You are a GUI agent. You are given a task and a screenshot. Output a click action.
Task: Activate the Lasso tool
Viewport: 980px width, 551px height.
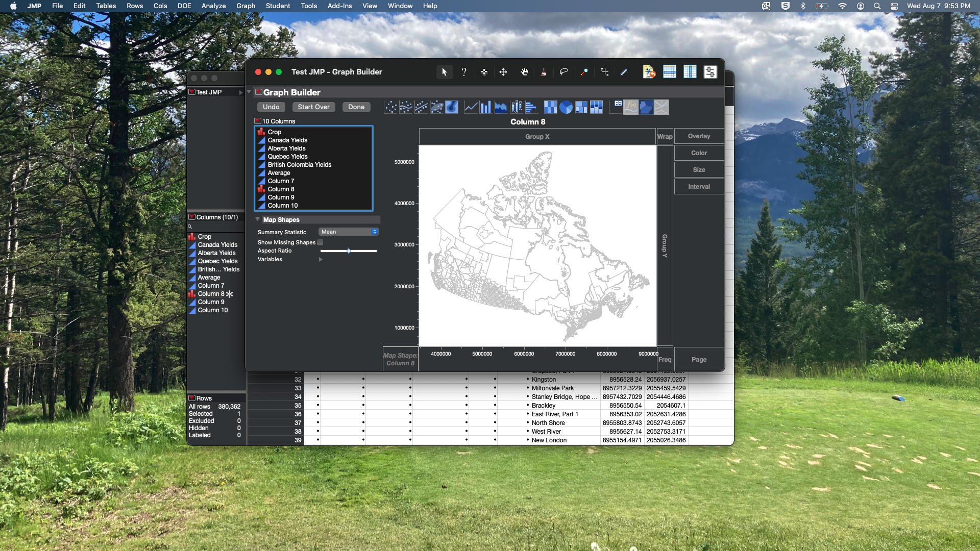[x=563, y=72]
